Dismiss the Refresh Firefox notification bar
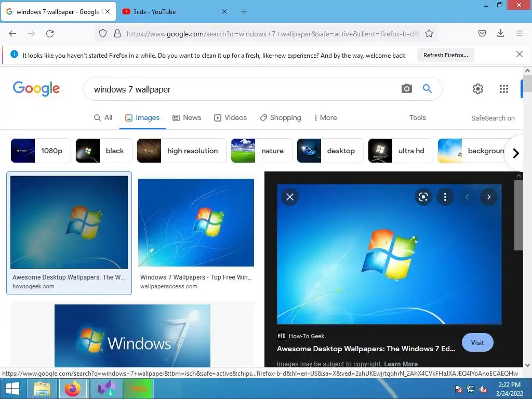Image resolution: width=532 pixels, height=399 pixels. point(520,54)
